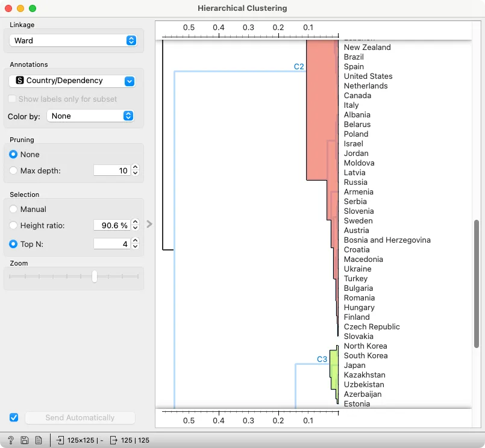Image resolution: width=485 pixels, height=448 pixels.
Task: Click the save image floppy icon
Action: 25,440
